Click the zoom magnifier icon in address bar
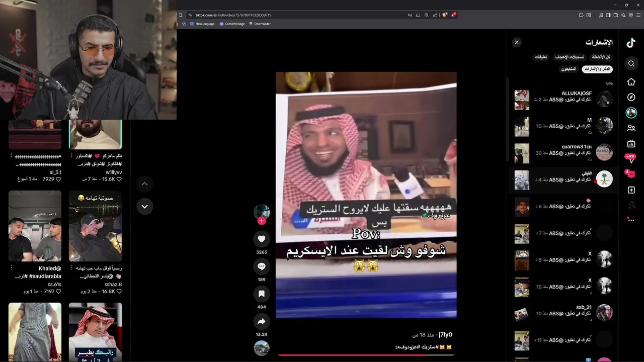Viewport: 644px width, 362px height. click(x=427, y=15)
